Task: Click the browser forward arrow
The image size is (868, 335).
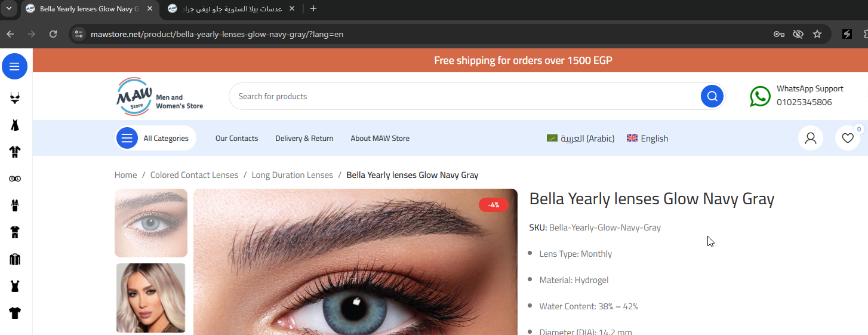Action: (32, 34)
